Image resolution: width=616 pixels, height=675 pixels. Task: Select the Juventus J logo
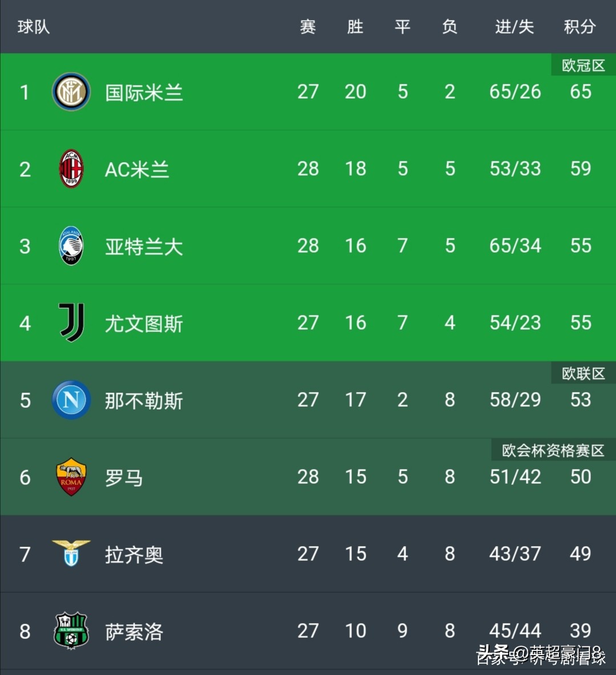71,322
